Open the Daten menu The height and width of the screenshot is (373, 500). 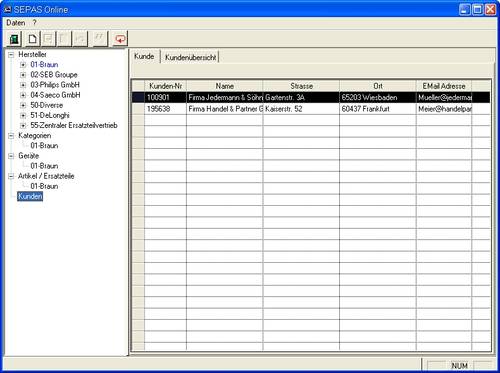(x=16, y=23)
